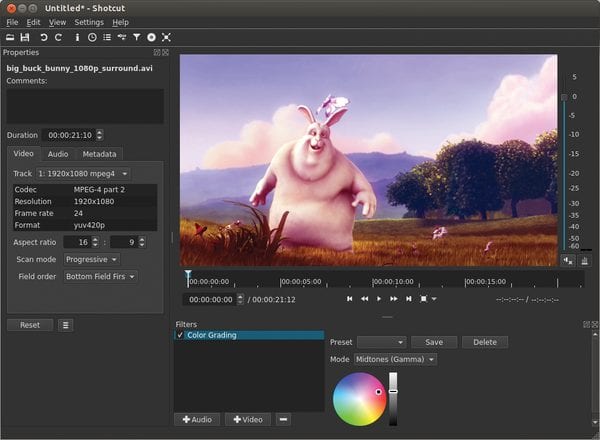Click the Undo toolbar icon

pyautogui.click(x=43, y=37)
